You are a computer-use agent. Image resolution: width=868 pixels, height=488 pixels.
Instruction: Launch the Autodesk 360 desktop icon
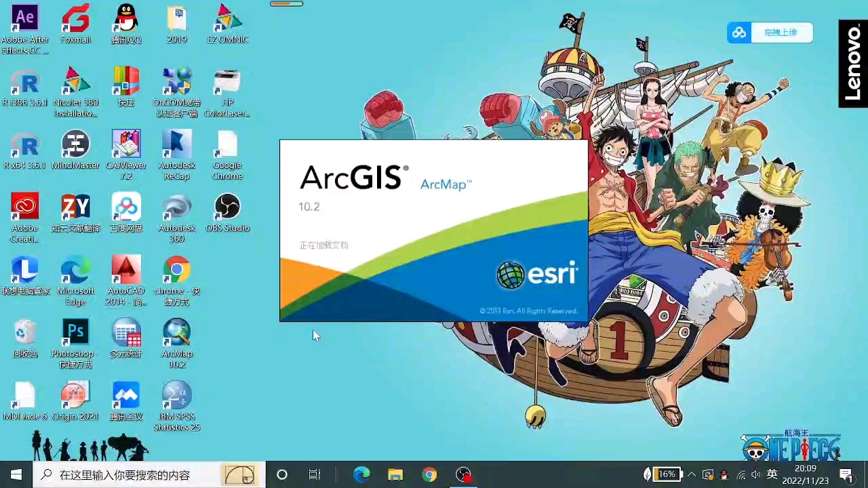point(176,218)
